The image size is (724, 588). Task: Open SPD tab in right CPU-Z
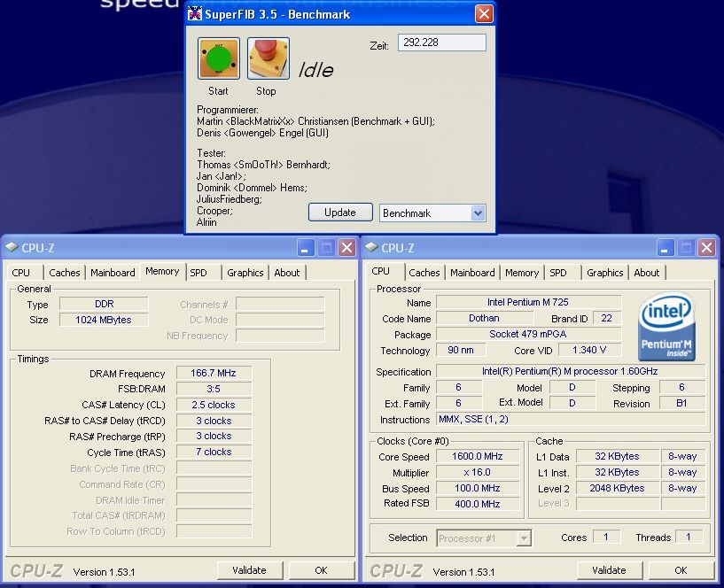coord(560,273)
